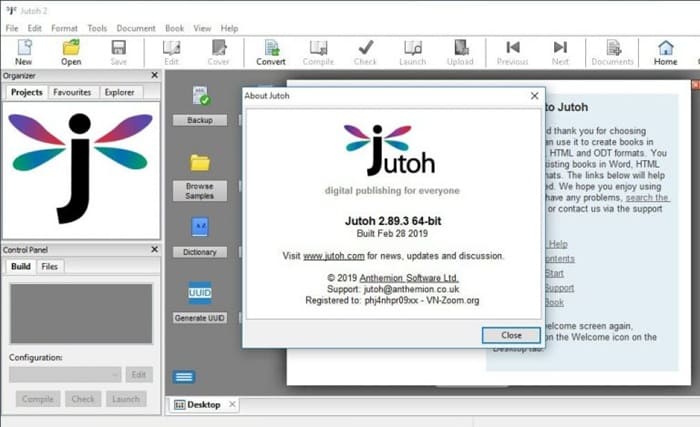The width and height of the screenshot is (700, 427).
Task: Click the Generate UUID icon
Action: click(x=200, y=293)
